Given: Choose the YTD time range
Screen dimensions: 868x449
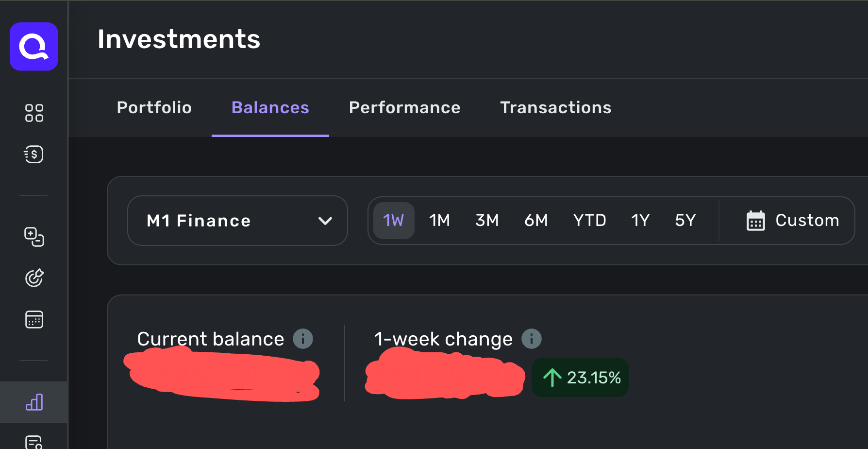Looking at the screenshot, I should pyautogui.click(x=589, y=221).
